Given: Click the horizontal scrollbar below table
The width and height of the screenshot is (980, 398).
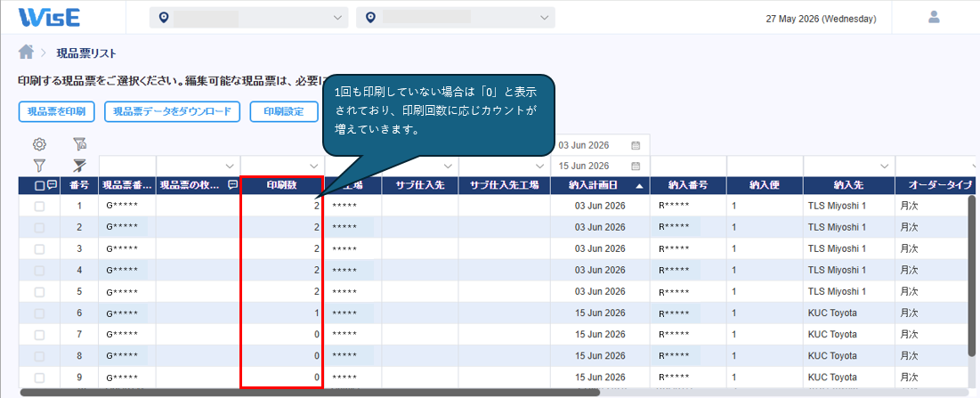Looking at the screenshot, I should [x=310, y=393].
